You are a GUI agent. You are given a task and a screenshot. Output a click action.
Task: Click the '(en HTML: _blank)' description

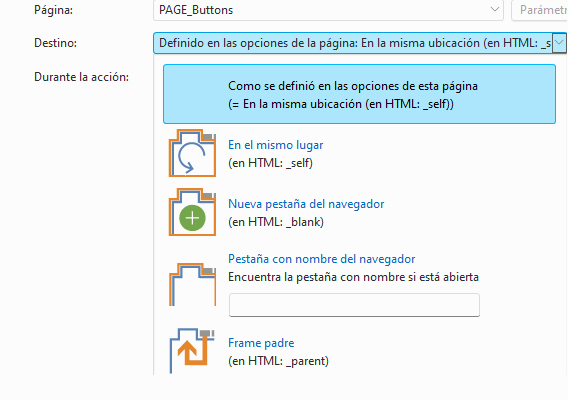pos(276,222)
